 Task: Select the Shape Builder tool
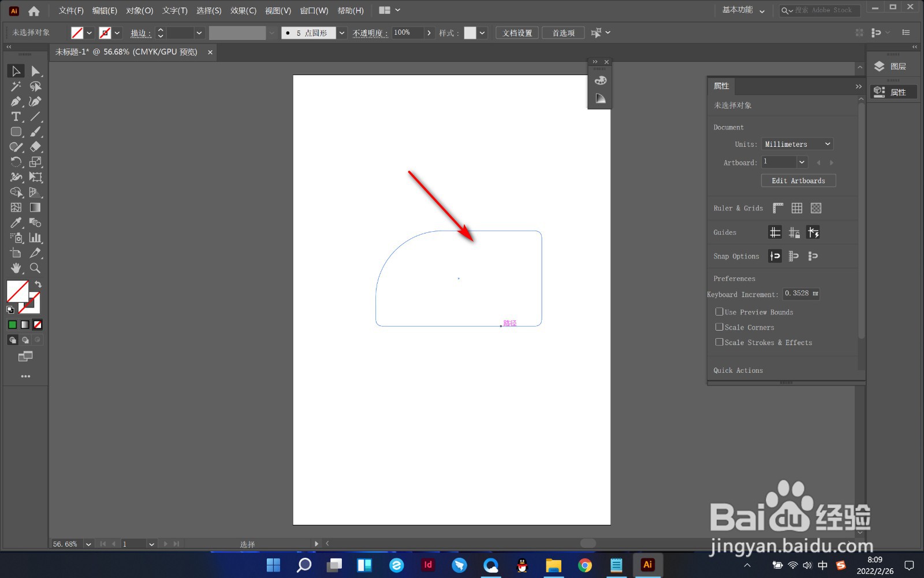16,192
